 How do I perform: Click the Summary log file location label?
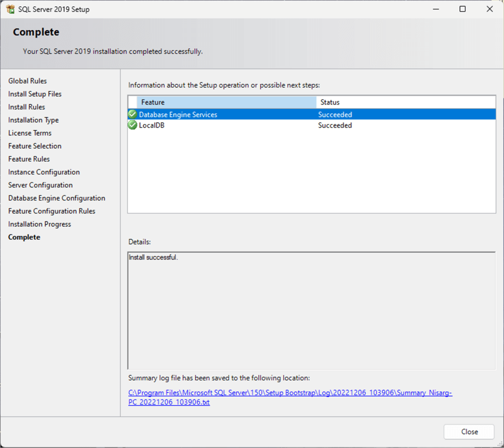[x=219, y=378]
